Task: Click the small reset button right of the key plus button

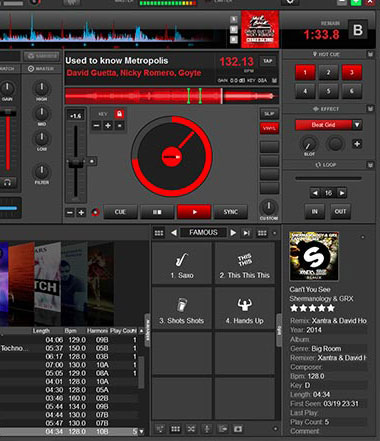Action: 120,126
